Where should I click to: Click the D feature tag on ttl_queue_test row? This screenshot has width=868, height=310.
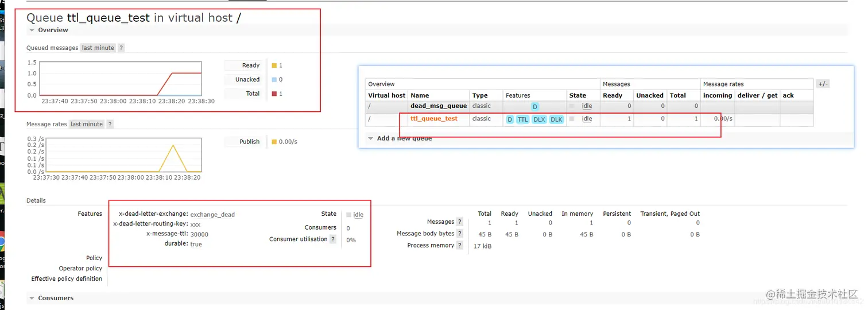[510, 119]
